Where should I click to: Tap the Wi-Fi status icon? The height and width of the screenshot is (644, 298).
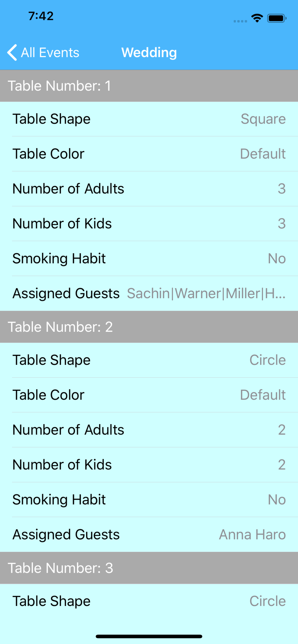(257, 18)
